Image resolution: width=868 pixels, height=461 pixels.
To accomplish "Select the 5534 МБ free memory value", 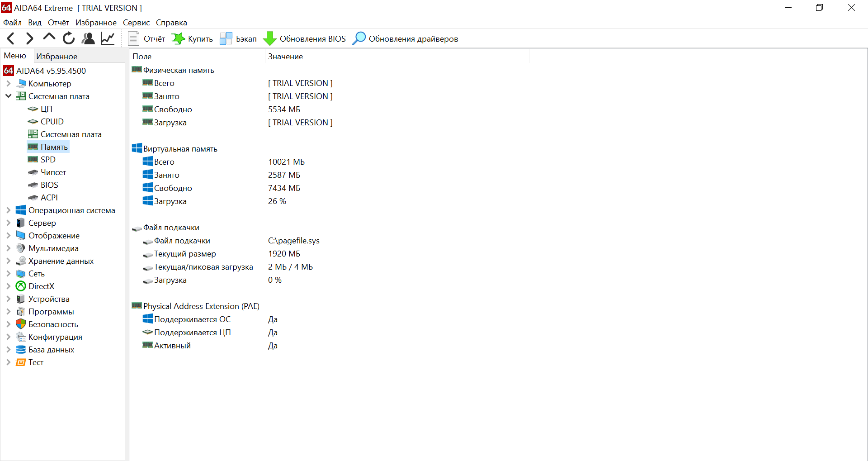I will tap(284, 109).
